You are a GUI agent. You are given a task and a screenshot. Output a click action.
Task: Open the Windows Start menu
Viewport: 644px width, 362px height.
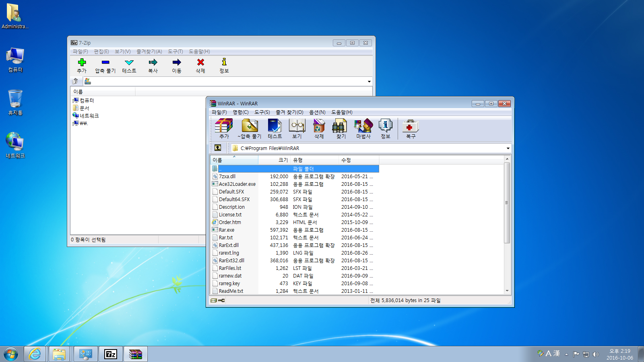11,354
